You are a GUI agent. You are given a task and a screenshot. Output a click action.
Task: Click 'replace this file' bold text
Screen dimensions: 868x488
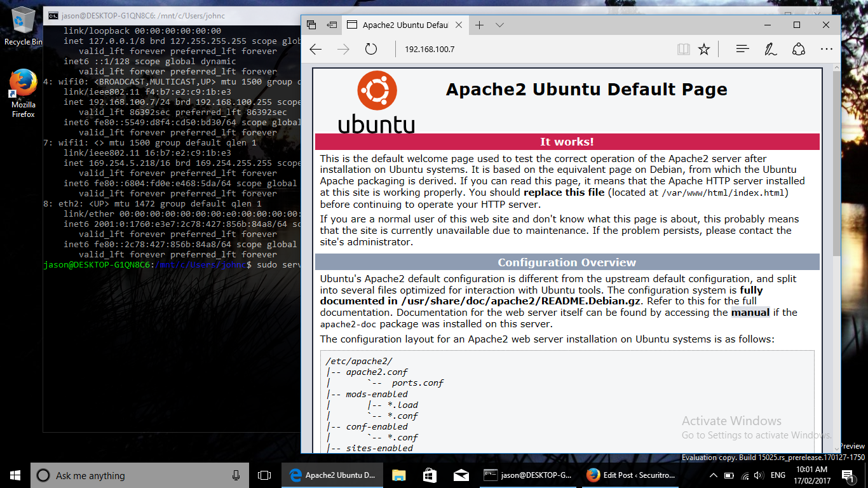point(564,192)
